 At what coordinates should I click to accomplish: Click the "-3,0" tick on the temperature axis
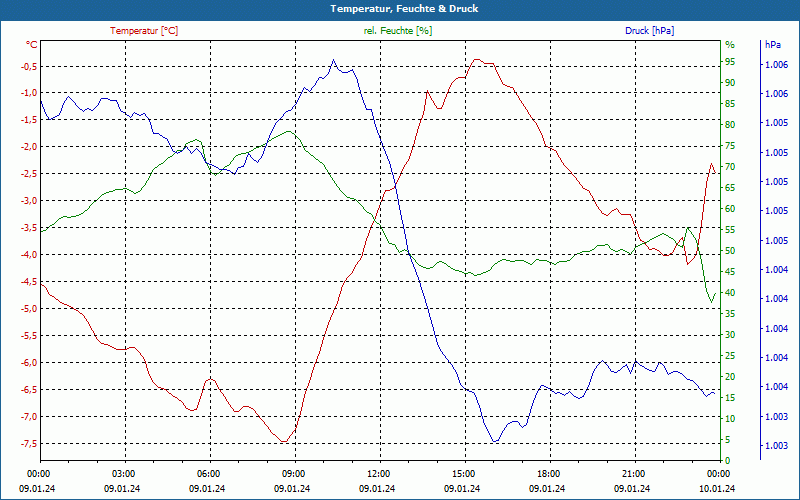(x=29, y=201)
